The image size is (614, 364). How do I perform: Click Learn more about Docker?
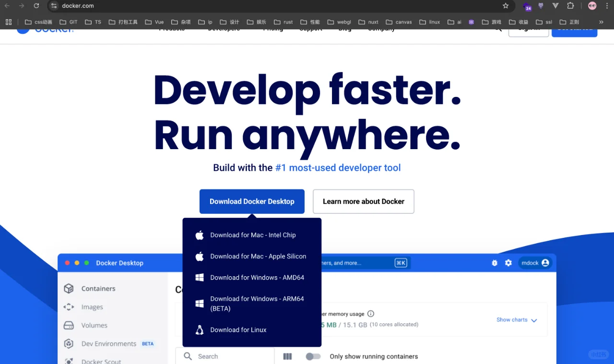coord(364,201)
